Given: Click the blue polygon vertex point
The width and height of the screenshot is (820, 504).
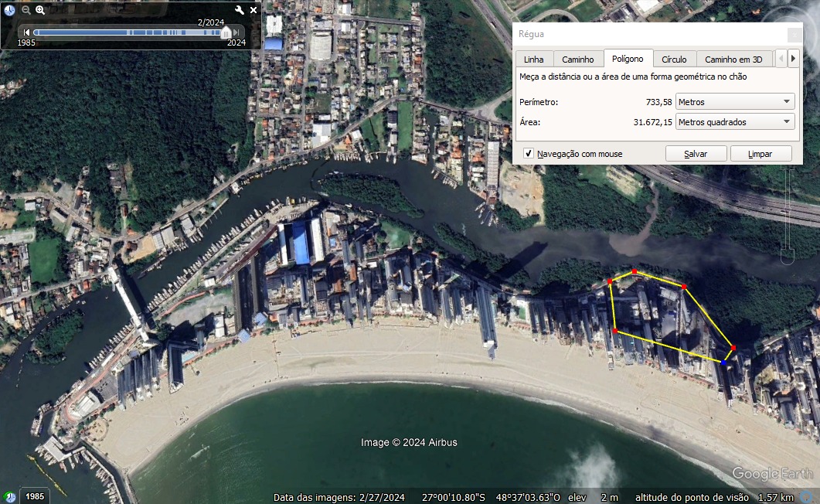Looking at the screenshot, I should [724, 362].
